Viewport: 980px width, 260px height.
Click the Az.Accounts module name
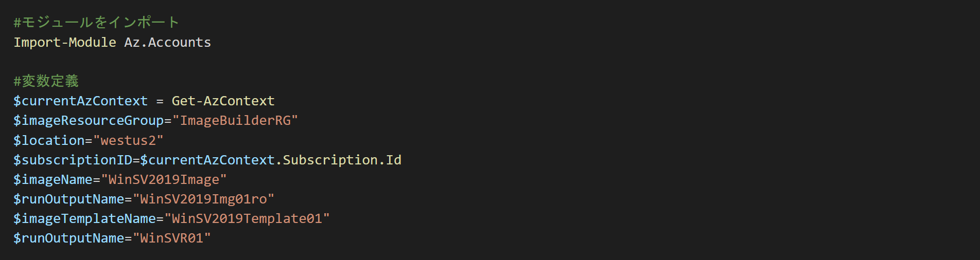pos(168,42)
